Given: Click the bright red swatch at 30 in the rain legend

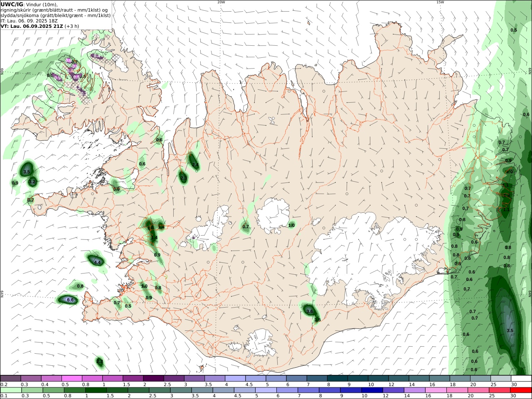Looking at the screenshot, I should [x=520, y=390].
